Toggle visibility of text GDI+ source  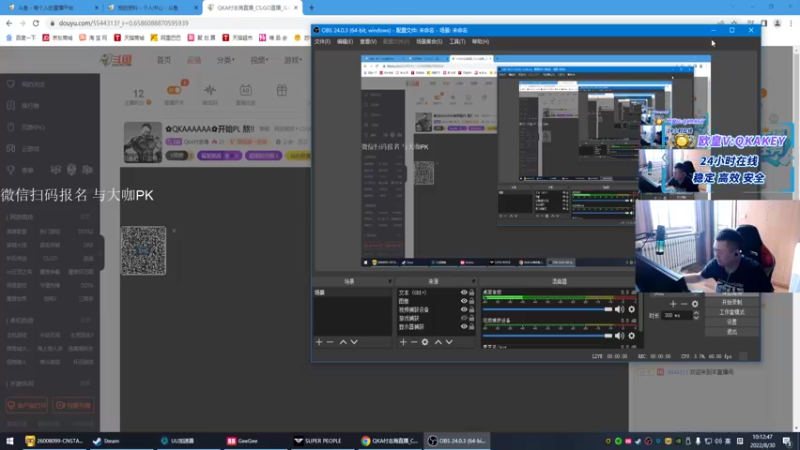(464, 293)
